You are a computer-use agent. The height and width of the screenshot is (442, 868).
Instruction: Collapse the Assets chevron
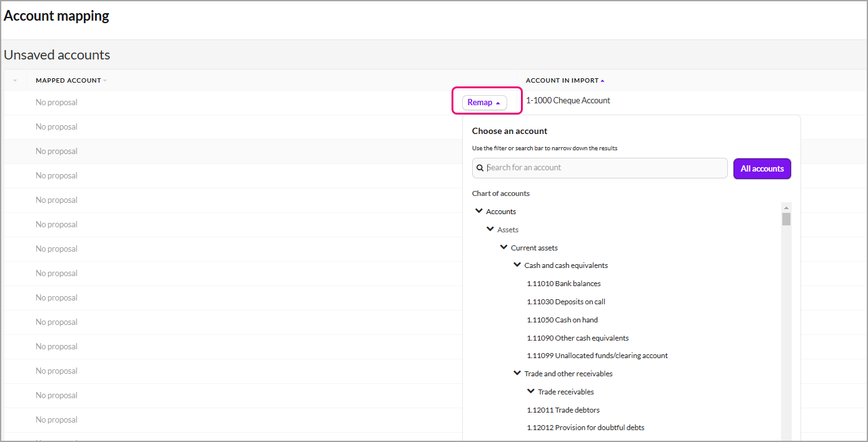pyautogui.click(x=490, y=230)
